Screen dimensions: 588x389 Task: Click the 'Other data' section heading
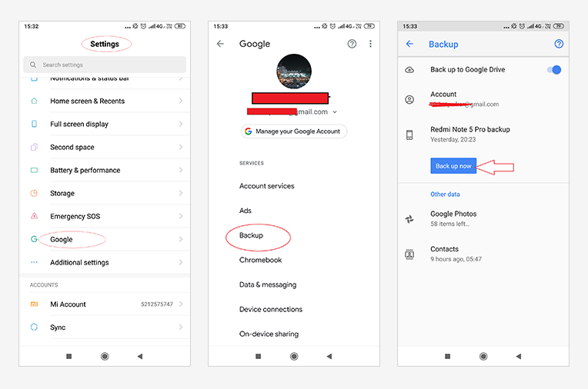point(445,194)
